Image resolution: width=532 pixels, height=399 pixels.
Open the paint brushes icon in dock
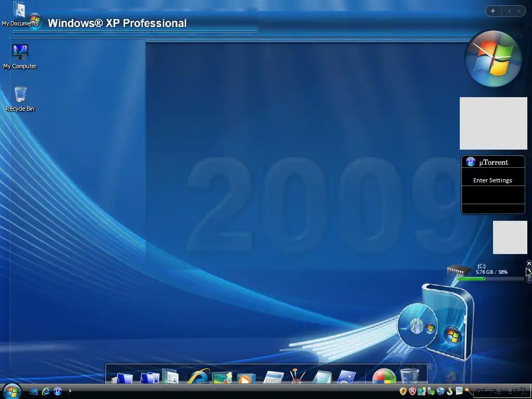pyautogui.click(x=297, y=376)
